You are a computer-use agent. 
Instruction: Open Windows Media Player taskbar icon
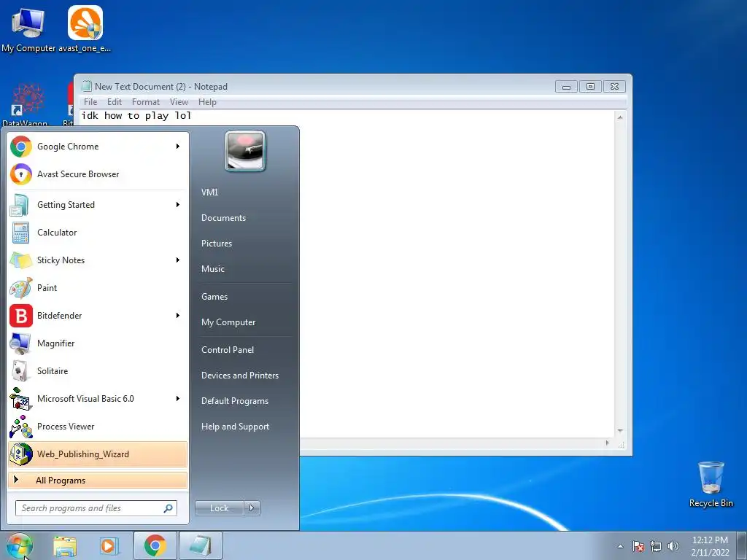[x=109, y=546]
